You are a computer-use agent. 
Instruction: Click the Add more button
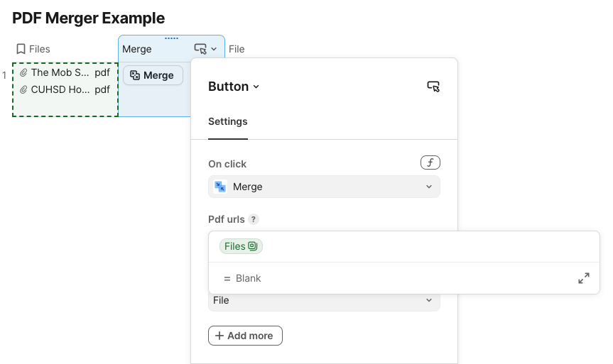(x=245, y=336)
